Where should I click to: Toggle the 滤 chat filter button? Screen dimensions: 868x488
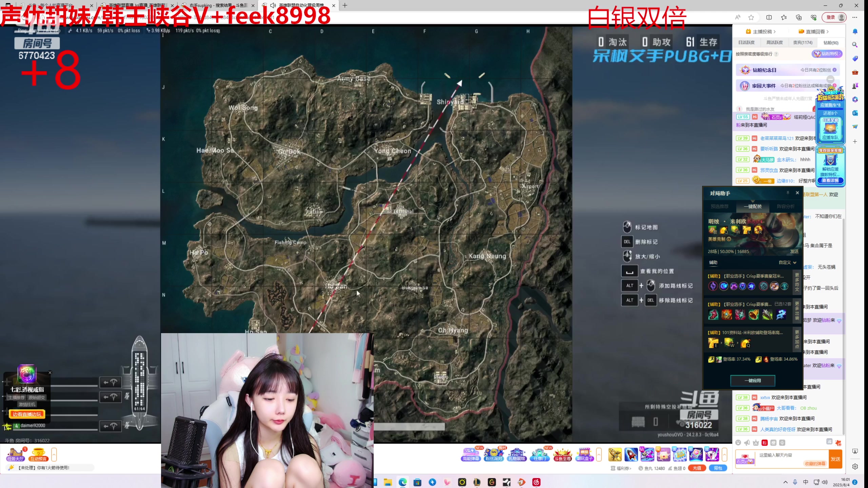click(x=829, y=441)
